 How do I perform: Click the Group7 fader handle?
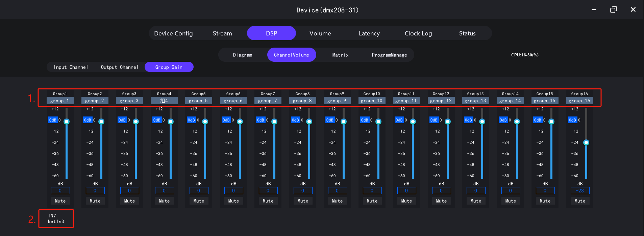[x=274, y=122]
